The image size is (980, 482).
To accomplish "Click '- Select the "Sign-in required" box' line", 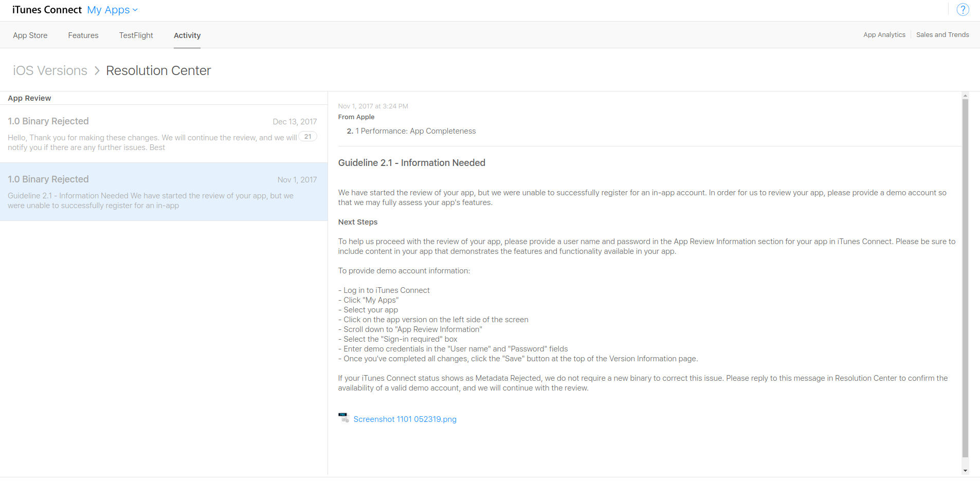I will coord(398,339).
